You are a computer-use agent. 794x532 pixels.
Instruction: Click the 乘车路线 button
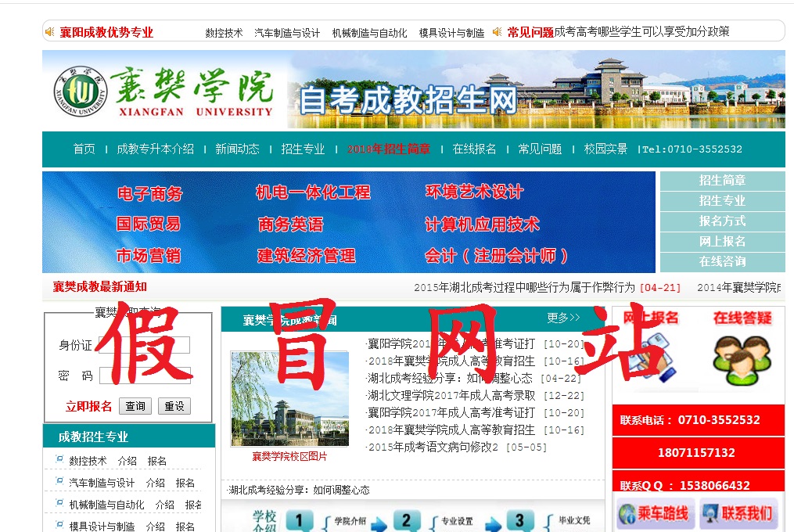click(656, 513)
